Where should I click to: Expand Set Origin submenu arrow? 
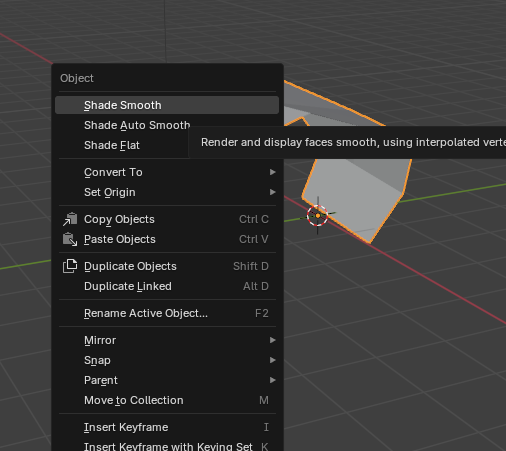(x=273, y=192)
